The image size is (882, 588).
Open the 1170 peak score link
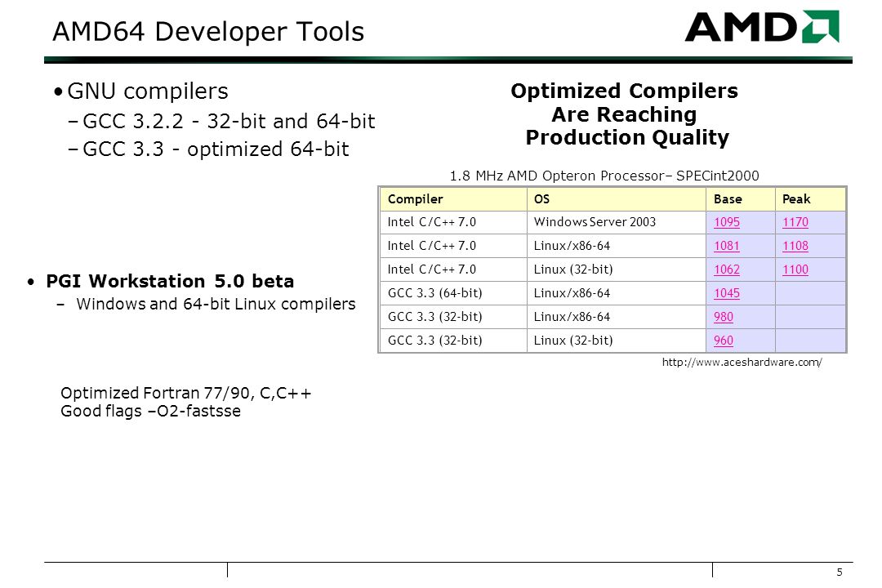(x=795, y=222)
